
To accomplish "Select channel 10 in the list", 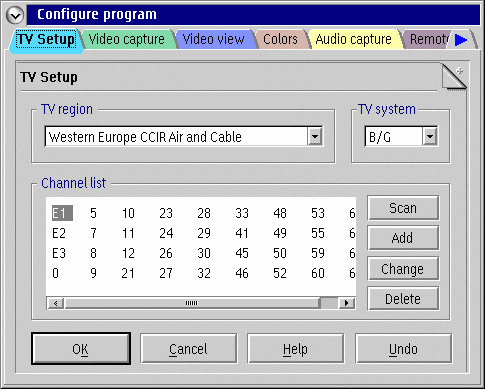I will 128,213.
